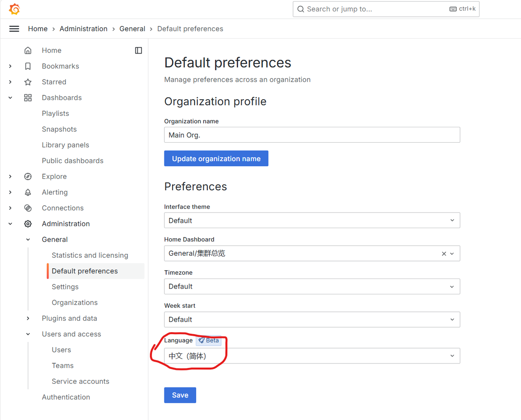Click the Dashboards grid icon

[x=28, y=98]
